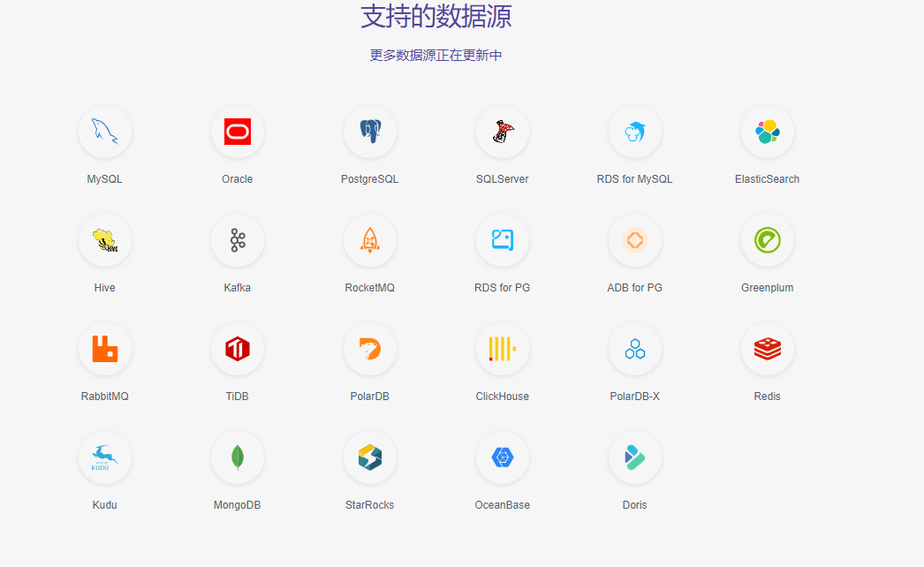The height and width of the screenshot is (567, 924).
Task: Click the heading 支持的数据源
Action: [436, 16]
